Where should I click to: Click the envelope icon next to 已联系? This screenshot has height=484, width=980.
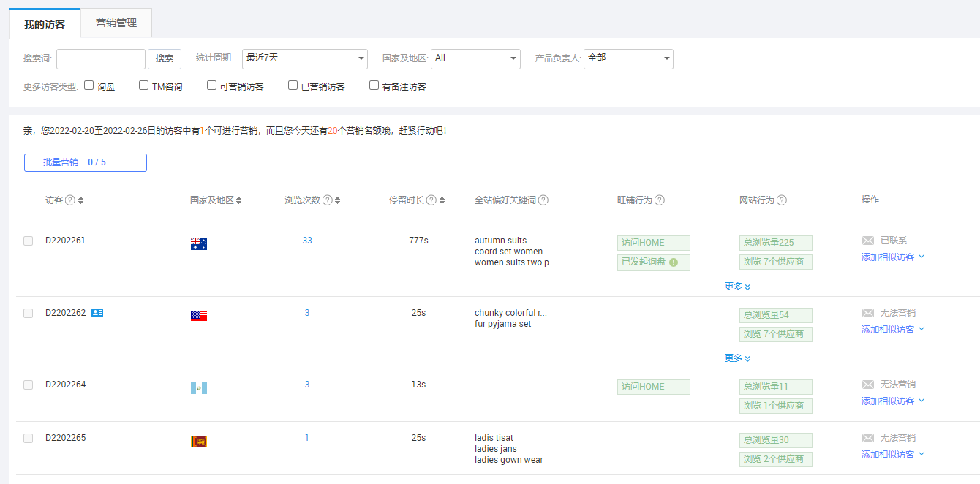pos(867,238)
